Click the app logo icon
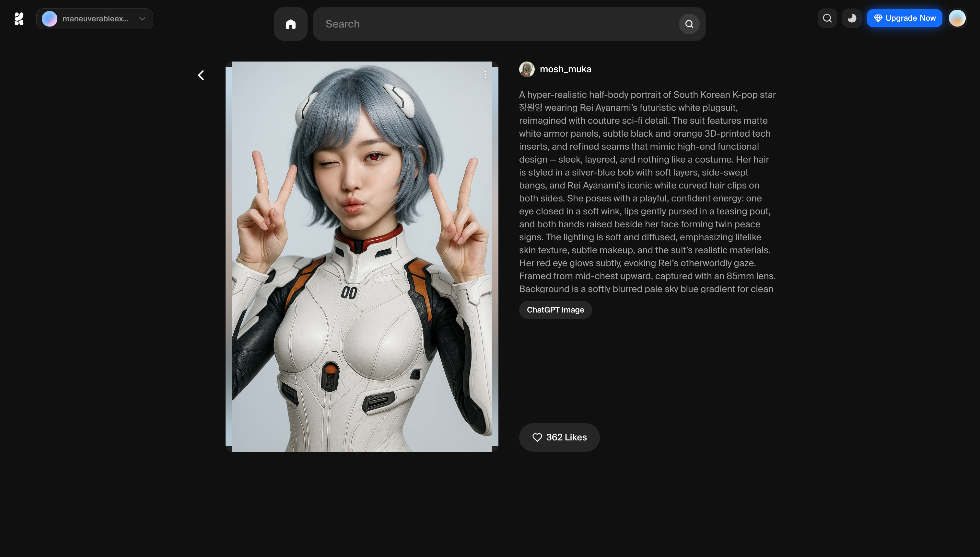Image resolution: width=980 pixels, height=557 pixels. point(19,18)
